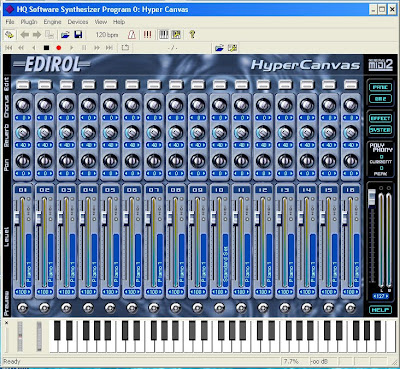Screen dimensions: 400x369
Task: Toggle the loop icon in transport bar
Action: [125, 48]
